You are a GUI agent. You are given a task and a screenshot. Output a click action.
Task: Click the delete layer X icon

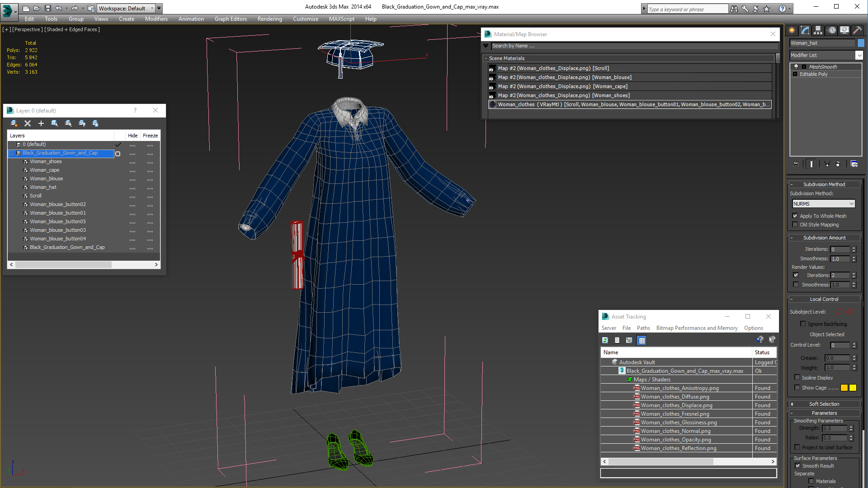pos(28,123)
